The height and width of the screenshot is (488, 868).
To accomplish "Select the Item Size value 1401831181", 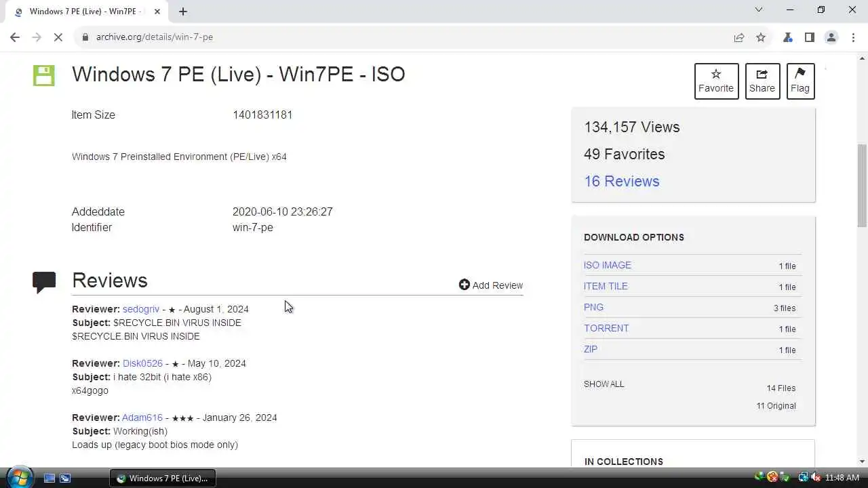I will pos(262,115).
